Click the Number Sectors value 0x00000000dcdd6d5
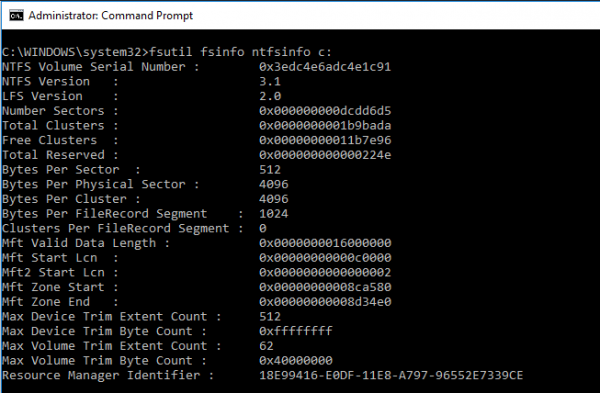 [x=325, y=111]
